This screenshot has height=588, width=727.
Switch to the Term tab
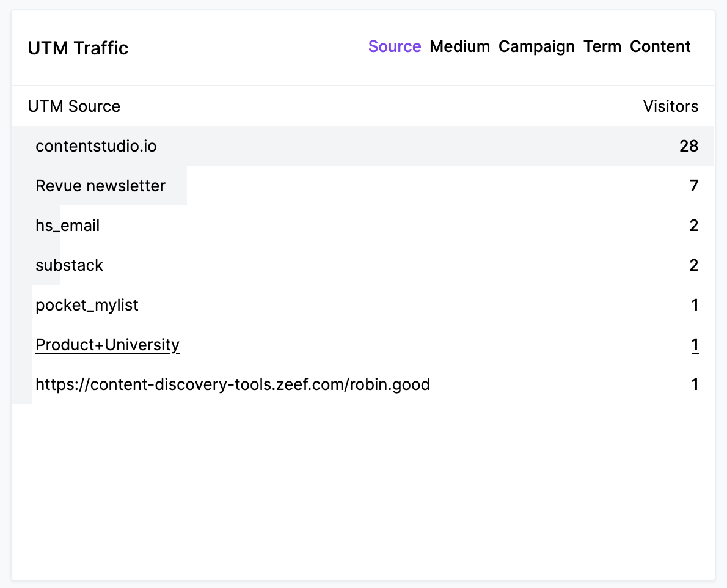tap(602, 46)
